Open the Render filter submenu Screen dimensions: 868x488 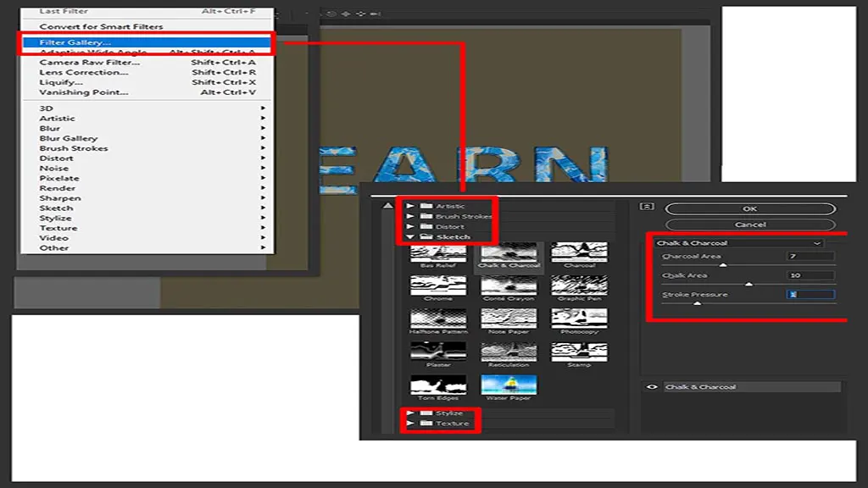coord(147,188)
